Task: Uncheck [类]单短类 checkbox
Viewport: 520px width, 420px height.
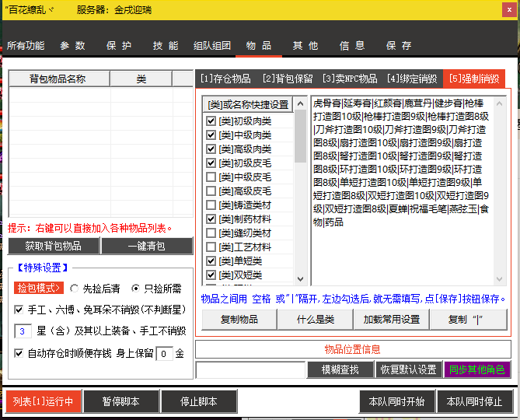Action: 211,261
